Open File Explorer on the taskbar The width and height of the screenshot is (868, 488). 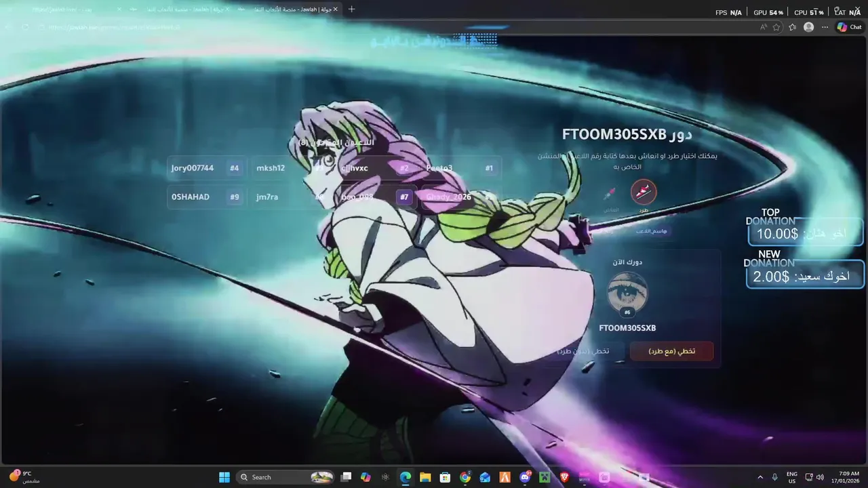[425, 477]
